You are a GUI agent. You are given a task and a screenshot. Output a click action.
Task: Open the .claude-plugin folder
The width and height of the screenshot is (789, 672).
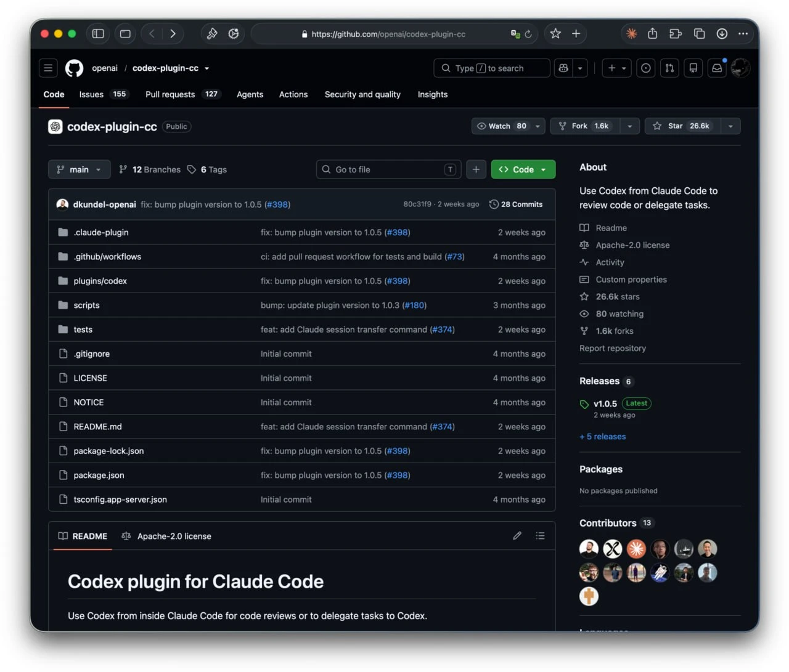click(101, 232)
